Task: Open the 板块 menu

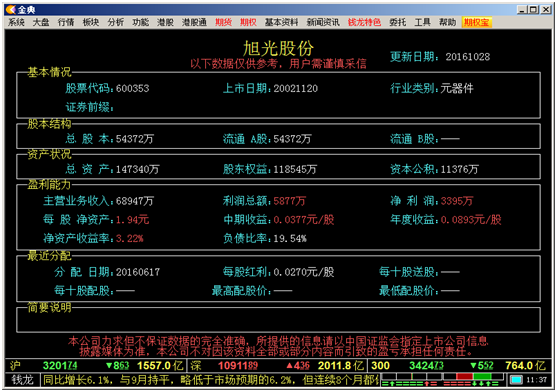Action: pos(91,22)
